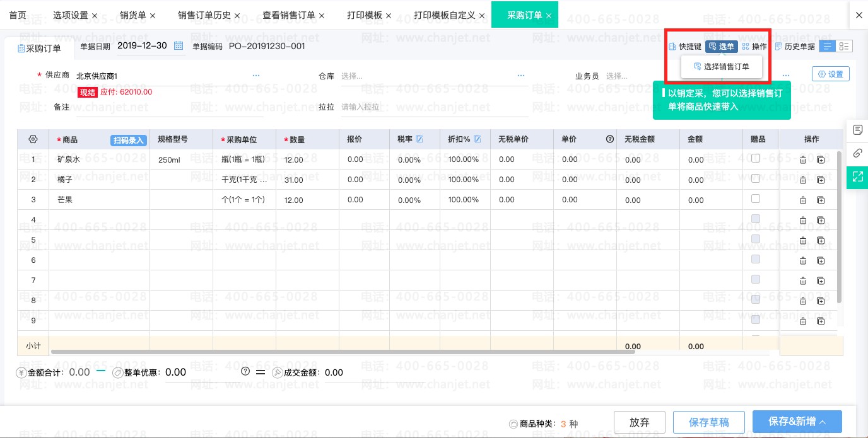868x438 pixels.
Task: Click the 放弃 discard button
Action: 639,422
